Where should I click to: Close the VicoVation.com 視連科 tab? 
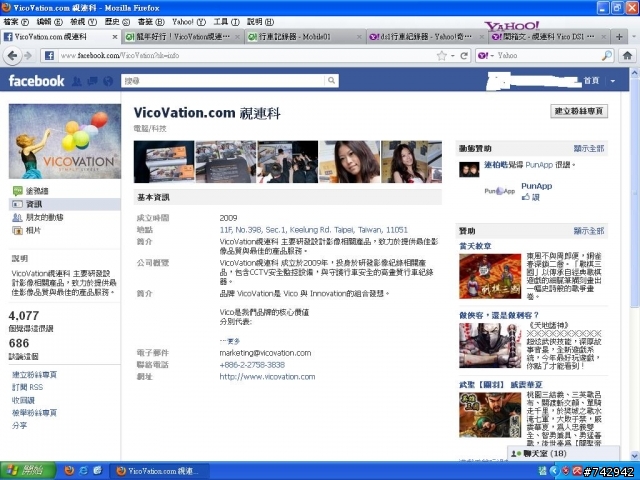(x=115, y=37)
